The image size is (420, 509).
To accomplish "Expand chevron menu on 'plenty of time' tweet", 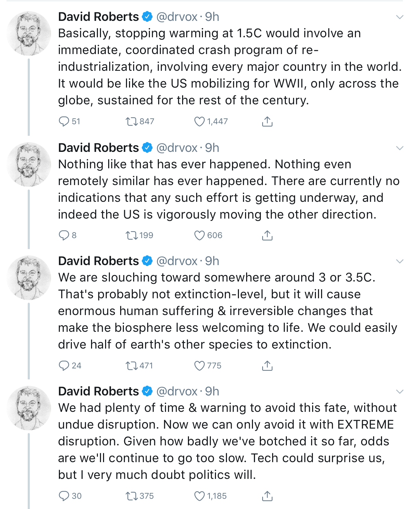I will click(x=399, y=392).
